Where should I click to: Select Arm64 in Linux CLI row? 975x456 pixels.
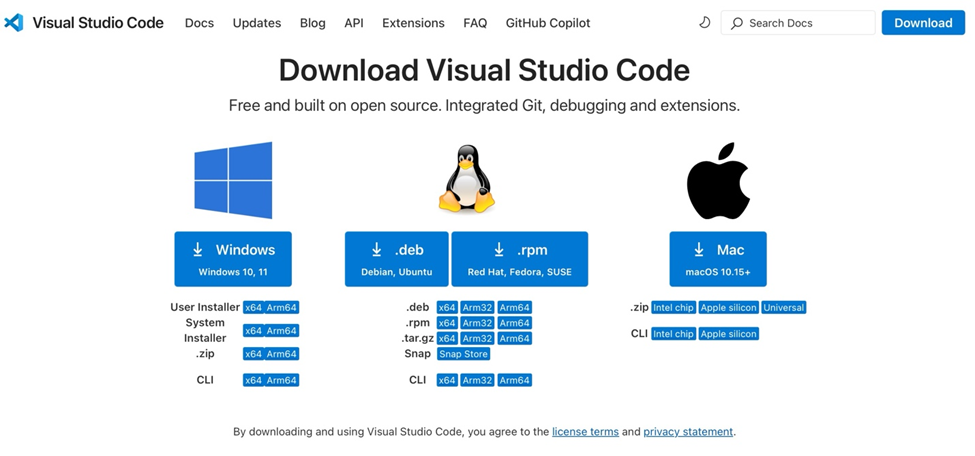point(515,380)
